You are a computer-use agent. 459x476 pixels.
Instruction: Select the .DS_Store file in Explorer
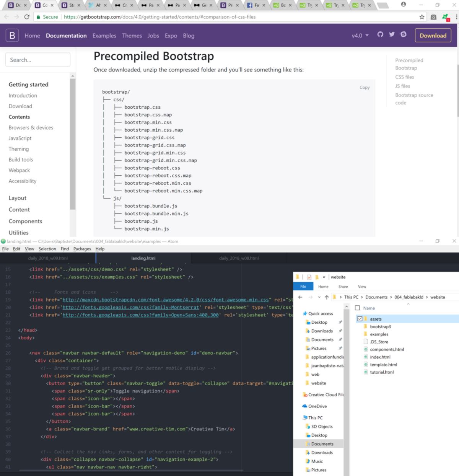coord(379,342)
